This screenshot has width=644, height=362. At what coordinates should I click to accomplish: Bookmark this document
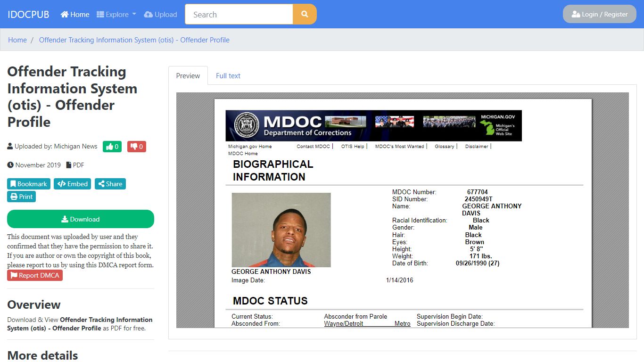coord(29,184)
